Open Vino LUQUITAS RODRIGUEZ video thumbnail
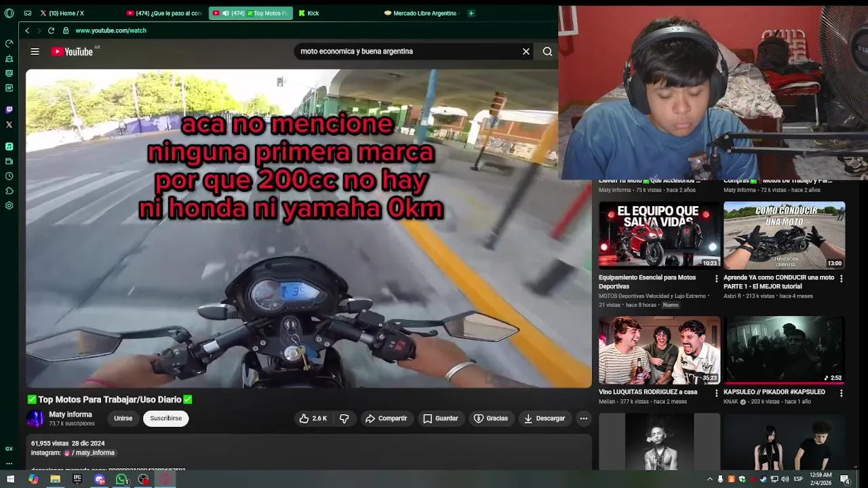This screenshot has width=868, height=488. [x=659, y=350]
